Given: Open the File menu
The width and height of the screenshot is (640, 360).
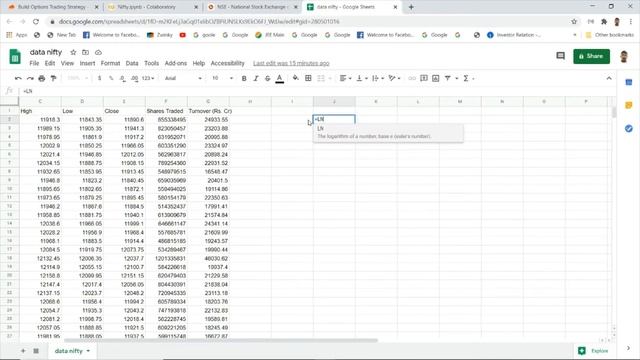Looking at the screenshot, I should tap(34, 63).
